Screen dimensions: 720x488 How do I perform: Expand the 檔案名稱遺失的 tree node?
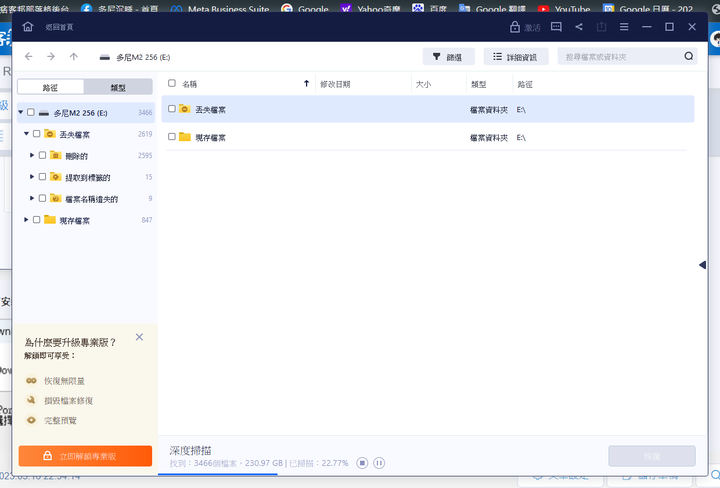pyautogui.click(x=32, y=198)
